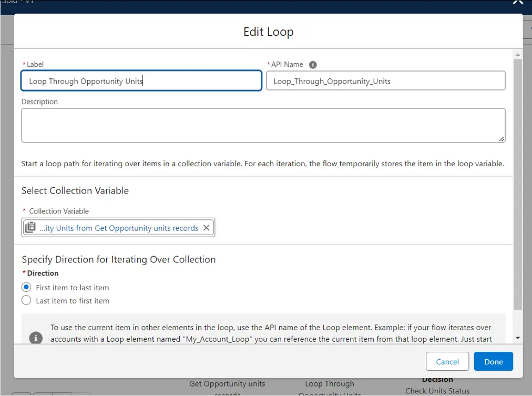Click the API Name input field
This screenshot has width=532, height=396.
coord(385,81)
